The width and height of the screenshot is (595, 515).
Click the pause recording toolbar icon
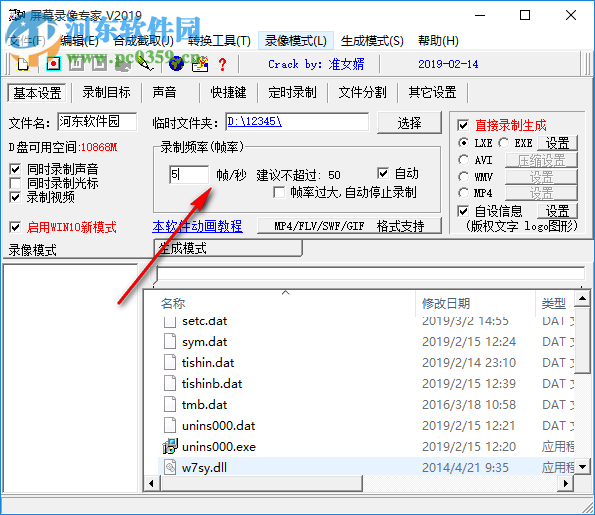click(x=76, y=64)
